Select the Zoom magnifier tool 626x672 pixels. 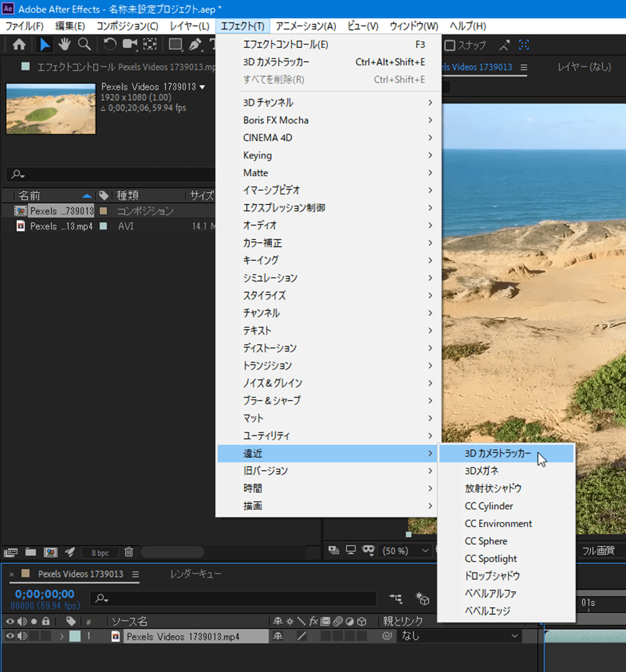pyautogui.click(x=84, y=45)
